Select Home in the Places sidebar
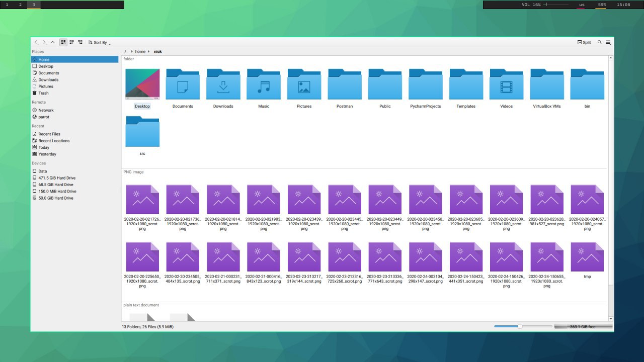 point(75,59)
